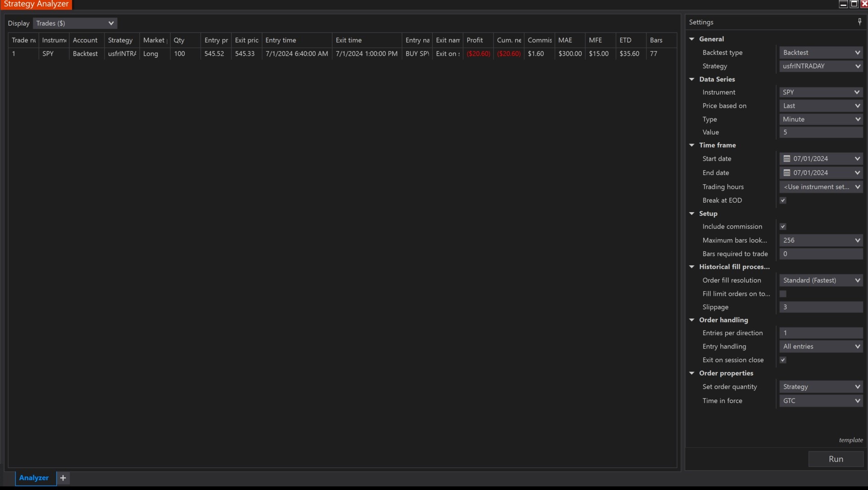868x490 pixels.
Task: Add a new tab with plus icon
Action: click(63, 478)
